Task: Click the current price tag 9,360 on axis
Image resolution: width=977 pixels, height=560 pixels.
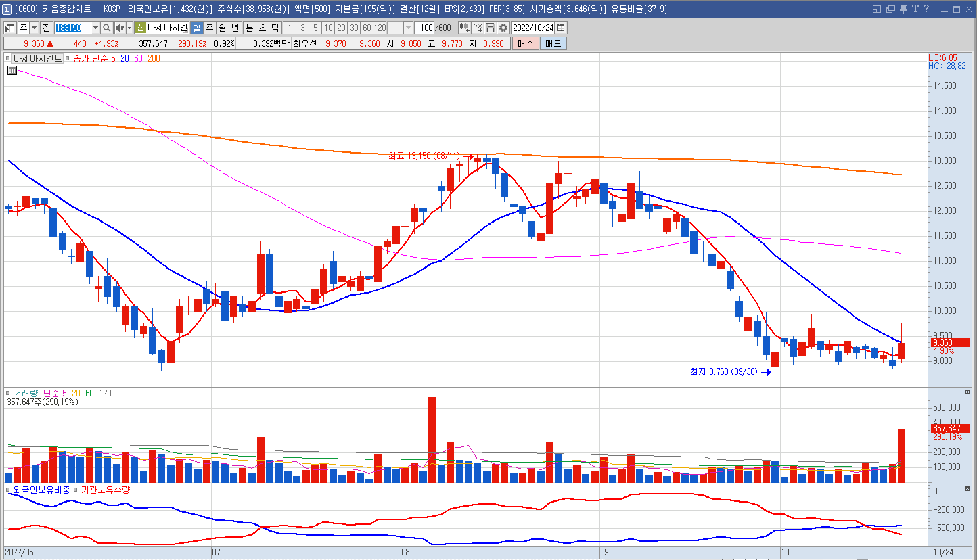Action: [950, 342]
